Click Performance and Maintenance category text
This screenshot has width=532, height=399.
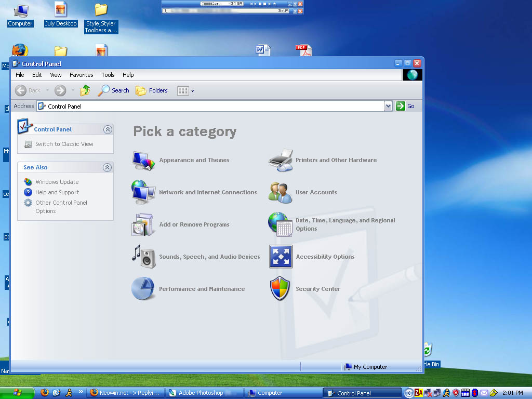(x=202, y=289)
